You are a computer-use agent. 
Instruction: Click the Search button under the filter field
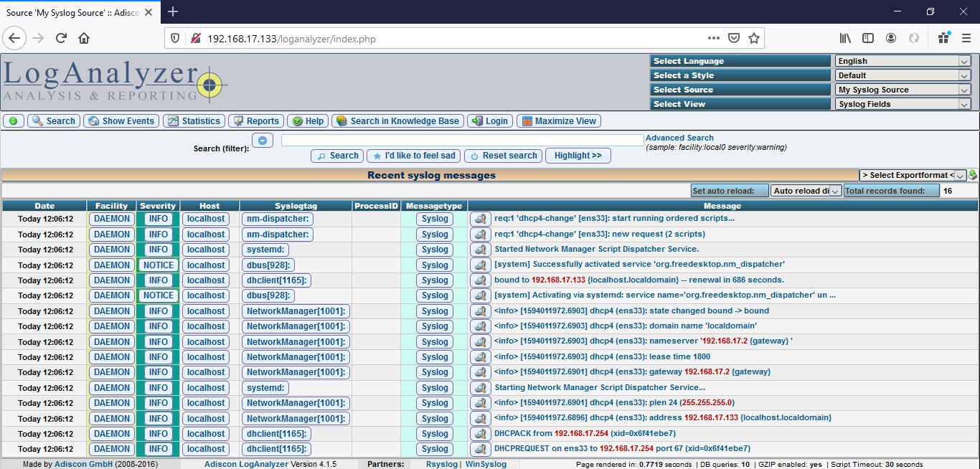click(x=337, y=156)
